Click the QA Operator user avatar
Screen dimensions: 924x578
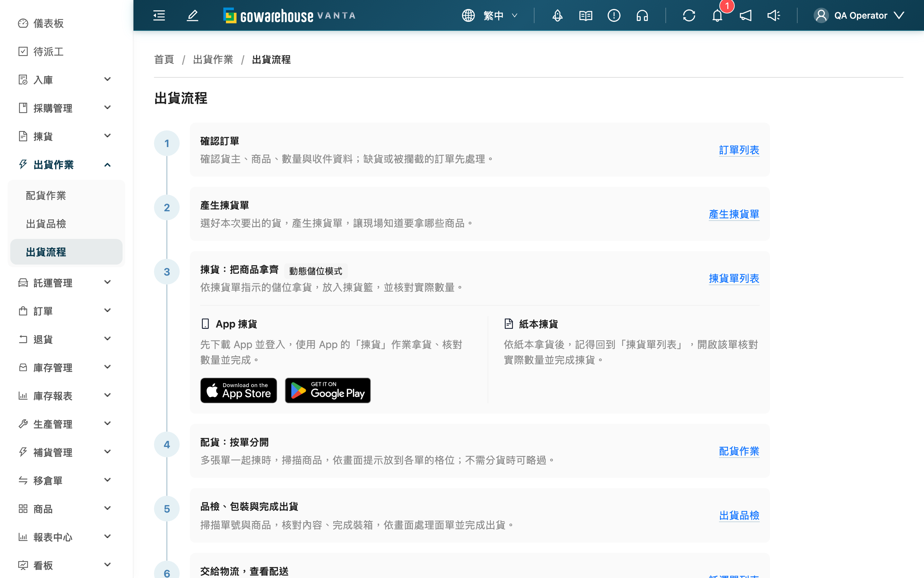tap(821, 16)
